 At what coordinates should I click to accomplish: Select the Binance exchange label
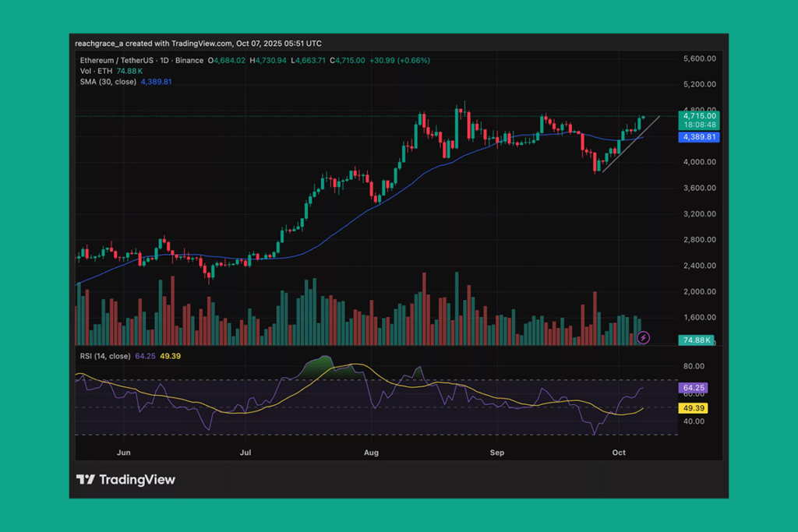tap(189, 60)
